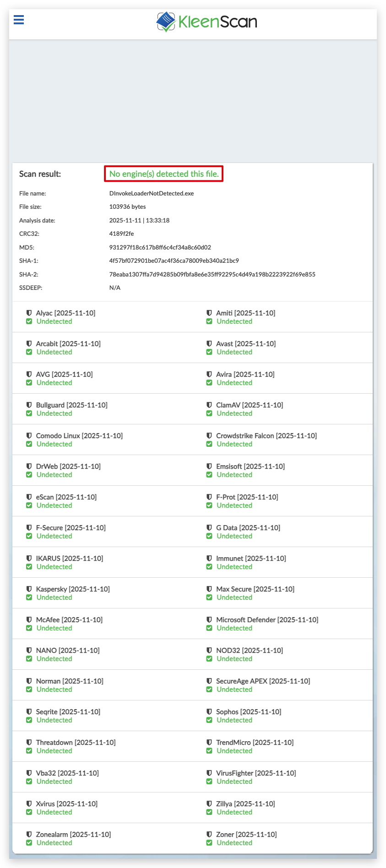Click the "No engine(s) detected this file." message
The height and width of the screenshot is (868, 386).
pyautogui.click(x=164, y=174)
